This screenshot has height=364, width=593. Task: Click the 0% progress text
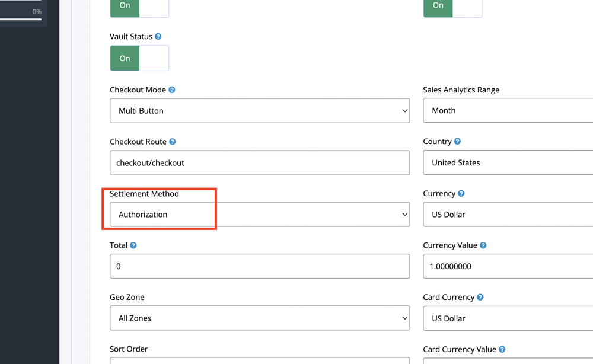coord(37,12)
